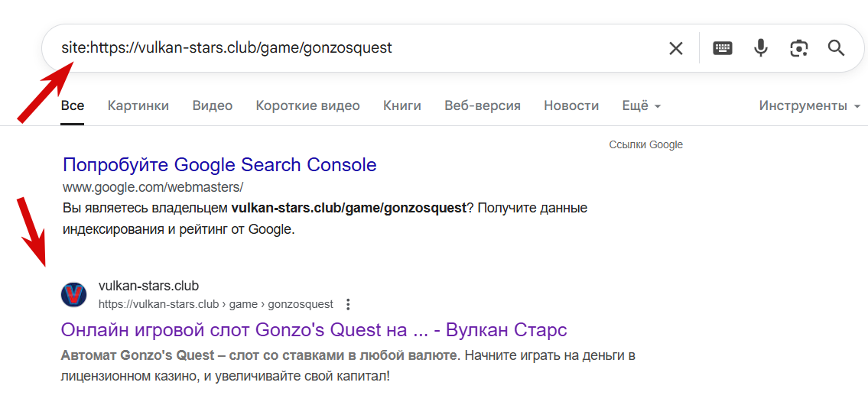Viewport: 868px width, 405px height.
Task: Open the Попробуйте Google Search Console link
Action: point(219,165)
